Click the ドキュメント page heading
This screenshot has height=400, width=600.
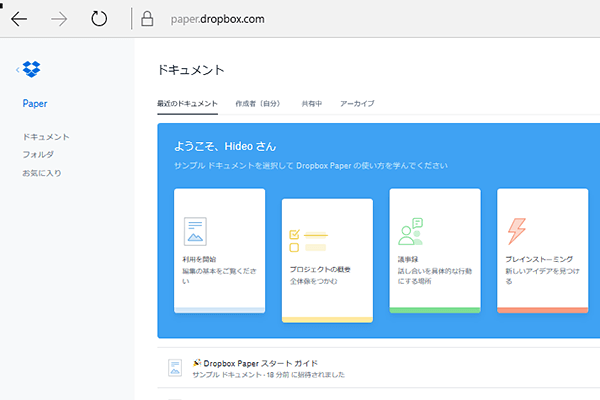click(x=191, y=70)
